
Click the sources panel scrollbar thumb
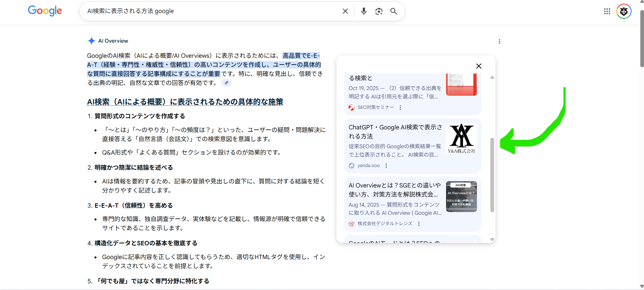point(492,175)
